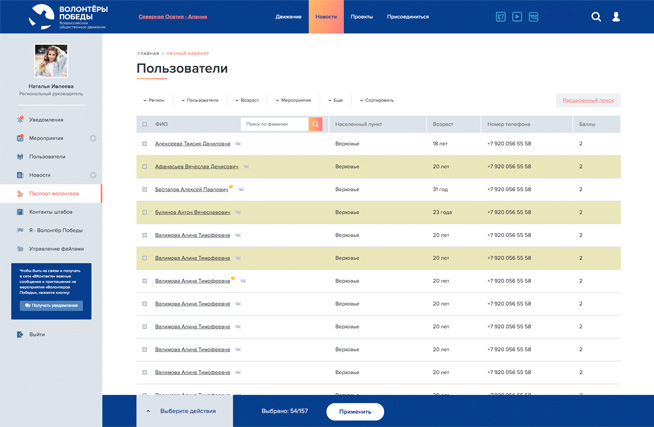Viewport: 654px width, 427px height.
Task: Click the orange search button in table header
Action: [315, 125]
